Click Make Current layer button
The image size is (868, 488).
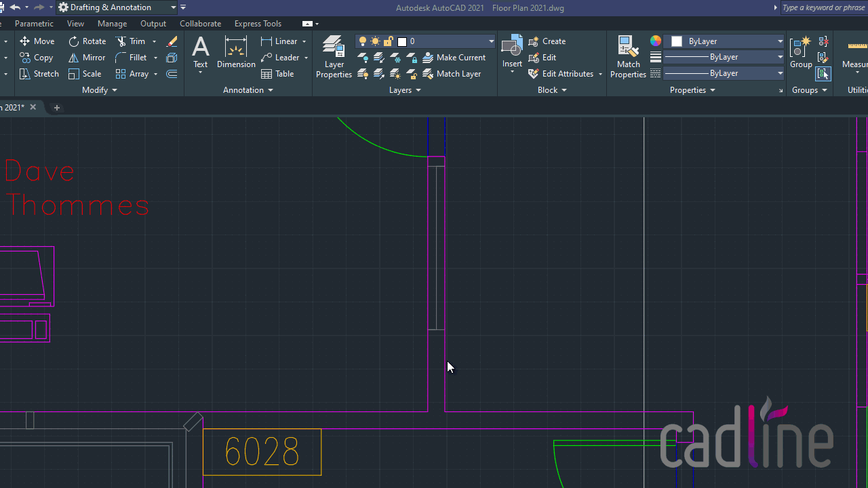(454, 58)
